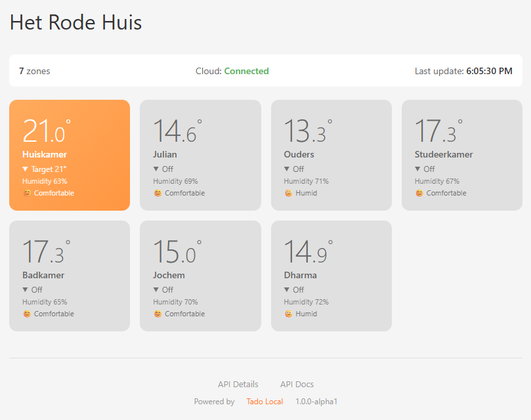Click Humidity 67% in Studeerkamer

(437, 181)
